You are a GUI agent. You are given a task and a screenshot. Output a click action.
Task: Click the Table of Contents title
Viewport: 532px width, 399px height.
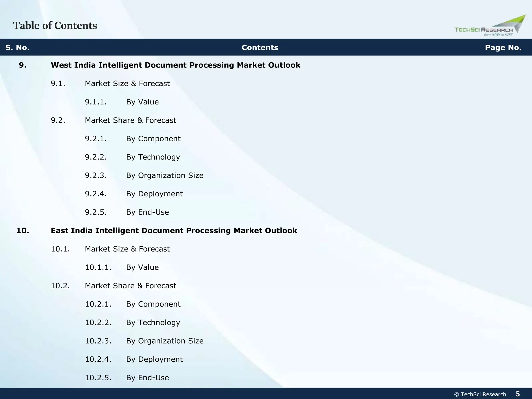55,25
